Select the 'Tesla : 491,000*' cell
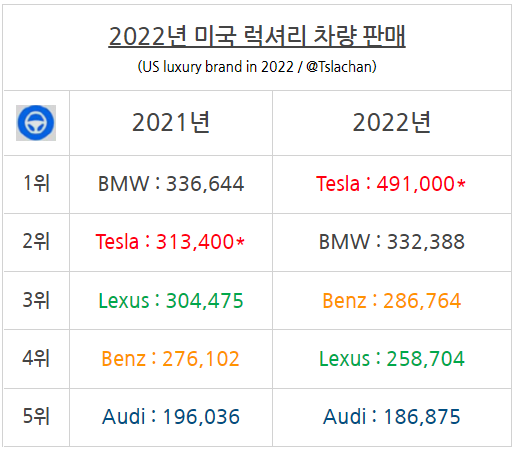The image size is (512, 450). (x=391, y=184)
